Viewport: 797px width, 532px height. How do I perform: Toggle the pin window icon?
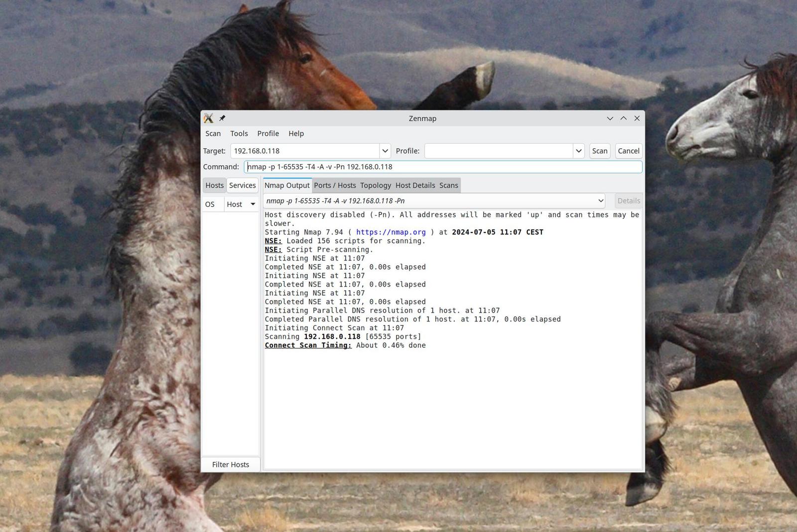tap(222, 118)
